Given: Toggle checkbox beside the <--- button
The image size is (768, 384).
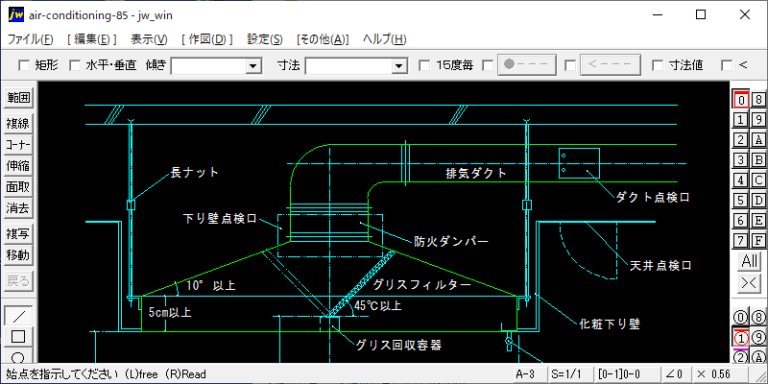Looking at the screenshot, I should [x=570, y=65].
